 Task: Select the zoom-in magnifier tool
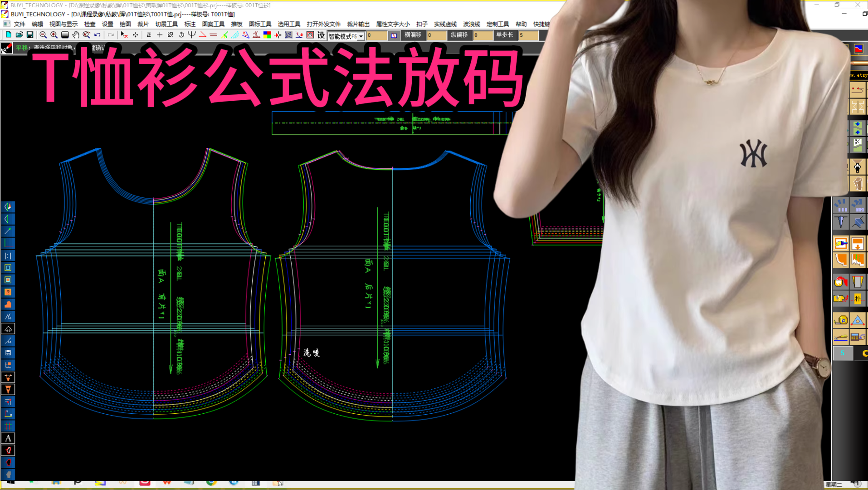[54, 34]
